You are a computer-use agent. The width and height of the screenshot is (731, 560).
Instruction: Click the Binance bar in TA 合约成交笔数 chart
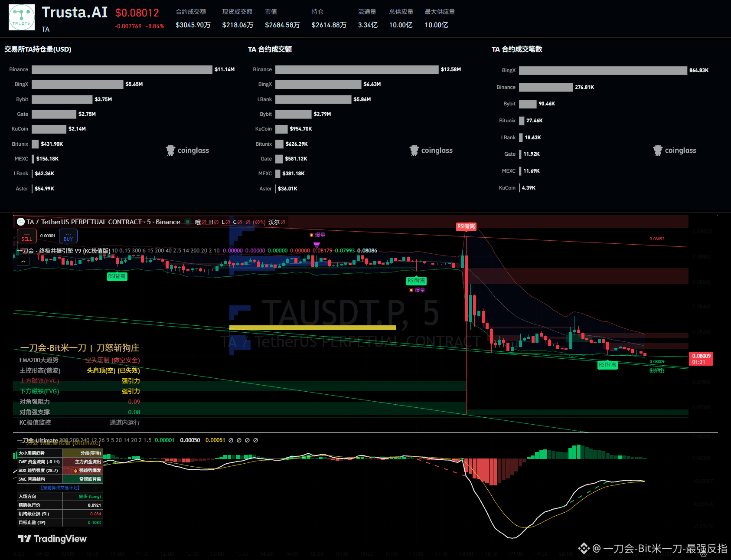[546, 87]
